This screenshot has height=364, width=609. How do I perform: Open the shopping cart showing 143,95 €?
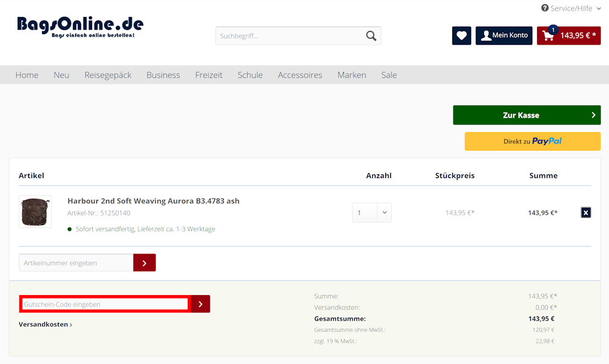point(569,36)
